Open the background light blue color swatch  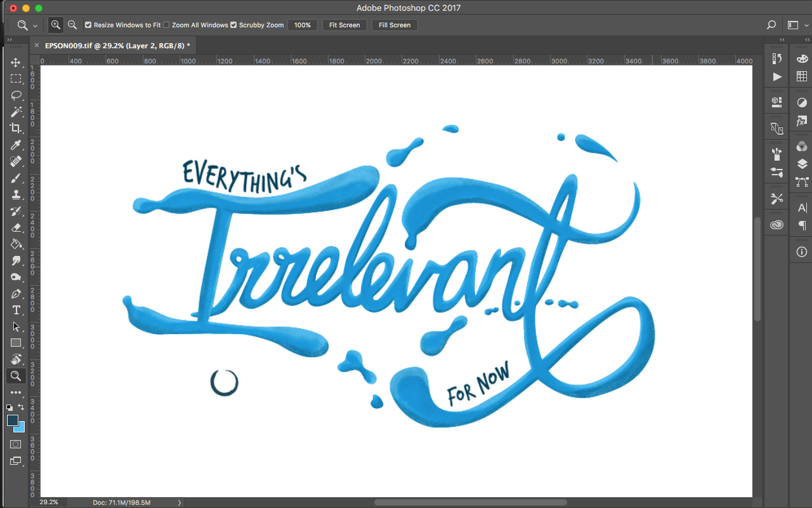point(21,428)
